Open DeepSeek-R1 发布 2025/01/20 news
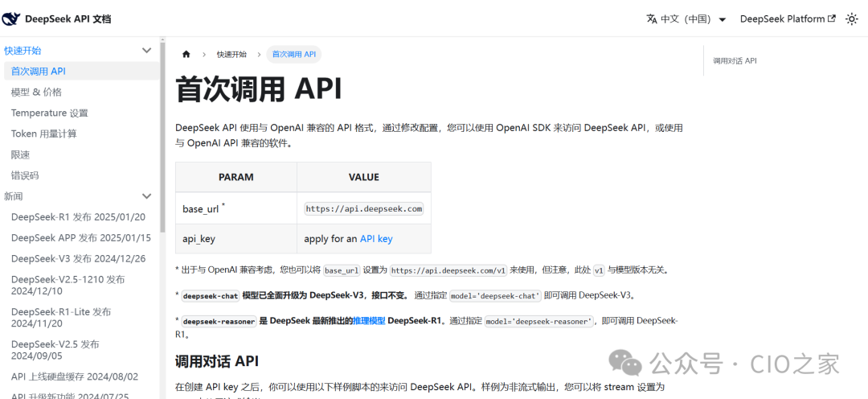 (x=78, y=217)
